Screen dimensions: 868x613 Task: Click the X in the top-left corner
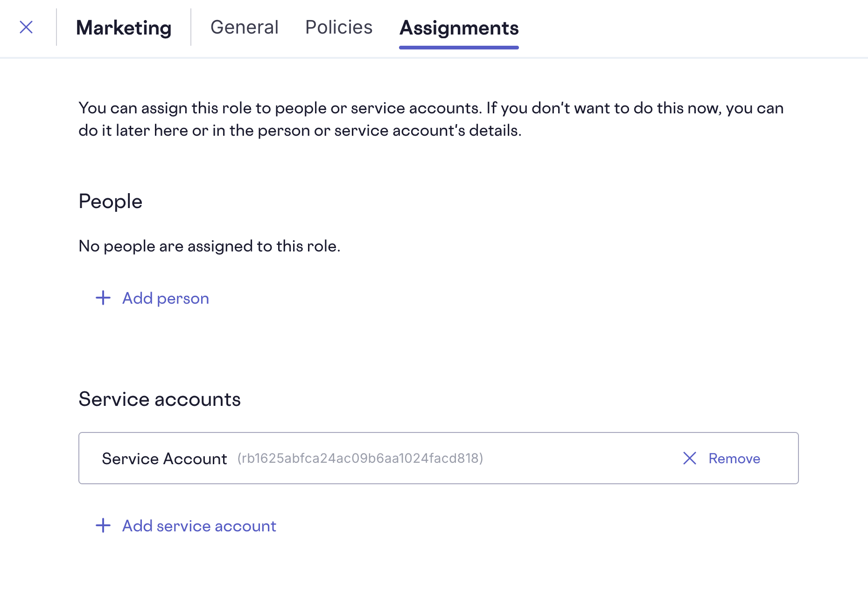click(x=27, y=28)
